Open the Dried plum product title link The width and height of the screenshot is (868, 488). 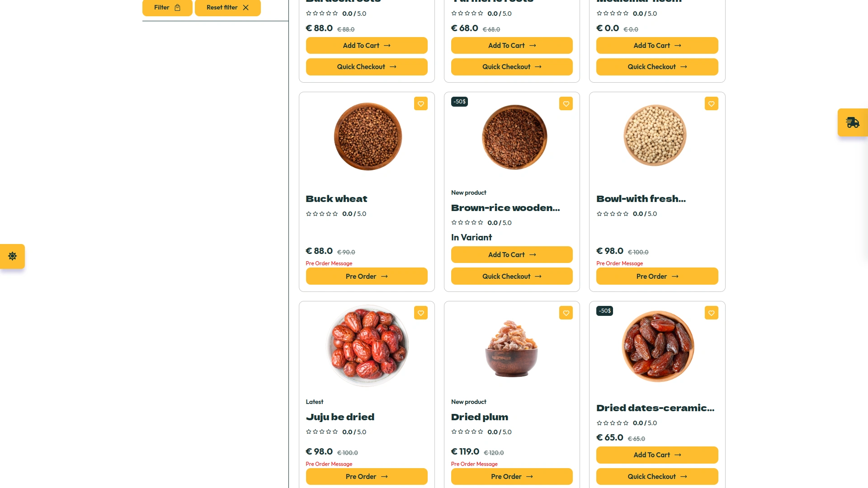[x=479, y=417]
